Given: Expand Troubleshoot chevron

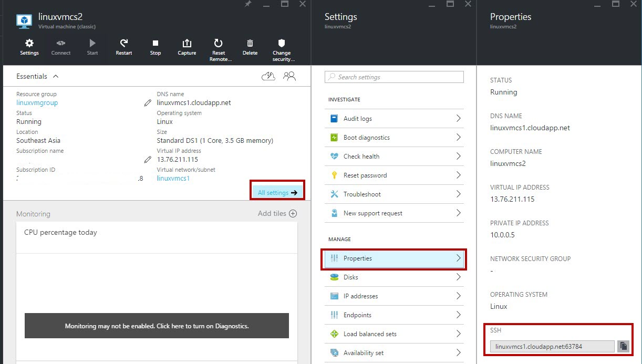Looking at the screenshot, I should 458,194.
